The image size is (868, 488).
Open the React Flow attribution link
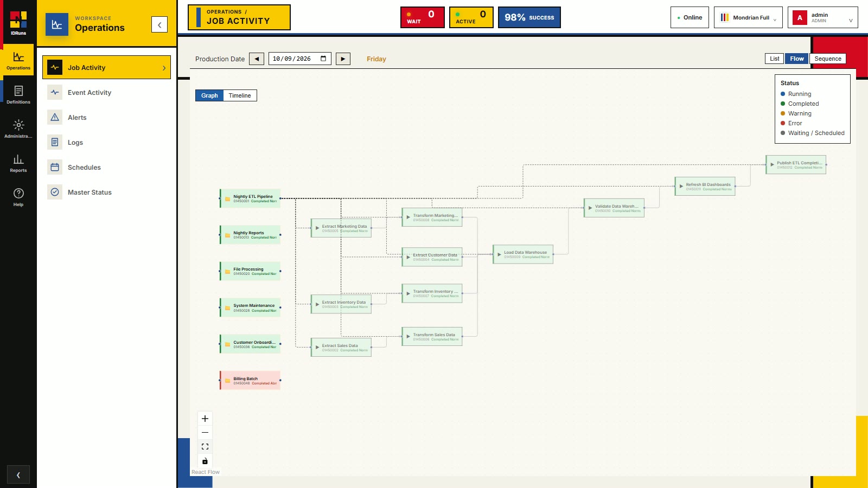[x=206, y=472]
